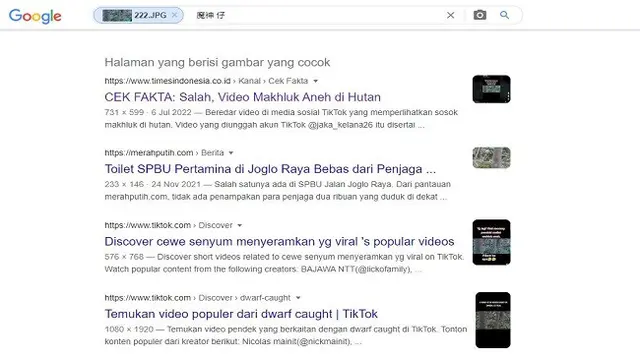This screenshot has width=640, height=360.
Task: Remove the 222.JPG image chip
Action: (x=174, y=15)
